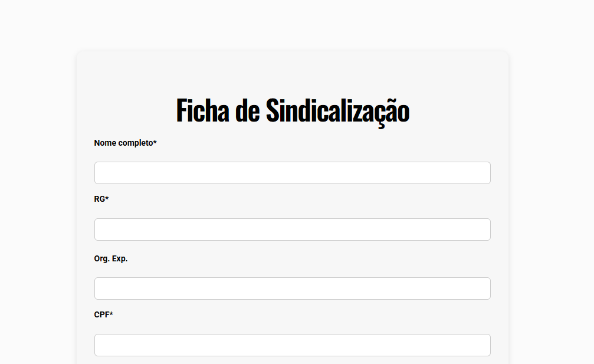Select the CPF text field

pos(292,345)
